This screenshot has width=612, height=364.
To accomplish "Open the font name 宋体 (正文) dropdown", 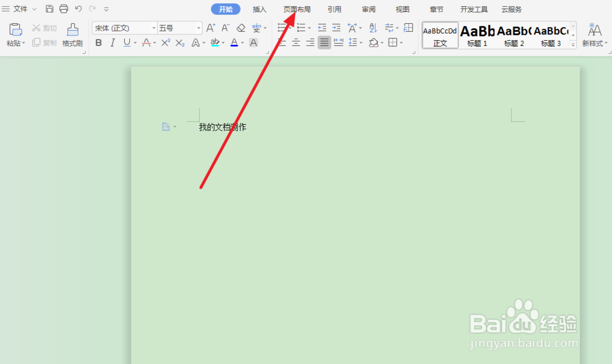I will [x=154, y=28].
